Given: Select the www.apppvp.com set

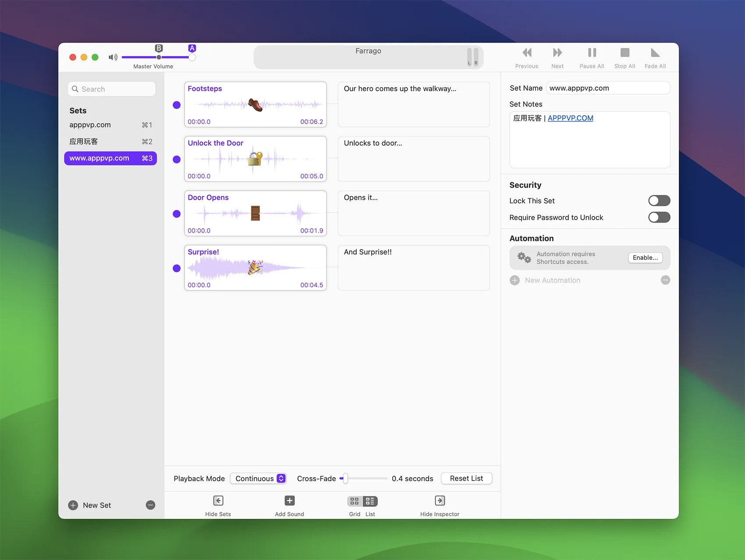Looking at the screenshot, I should click(110, 158).
